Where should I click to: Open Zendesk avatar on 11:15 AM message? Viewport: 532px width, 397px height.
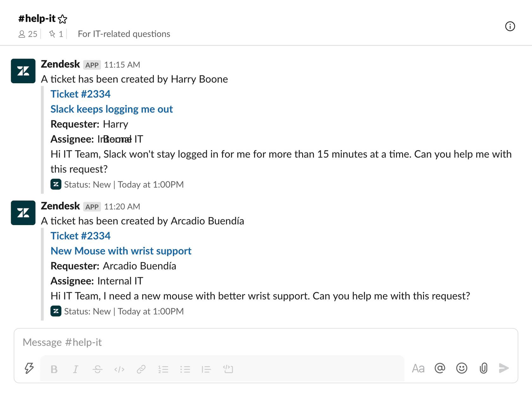23,71
